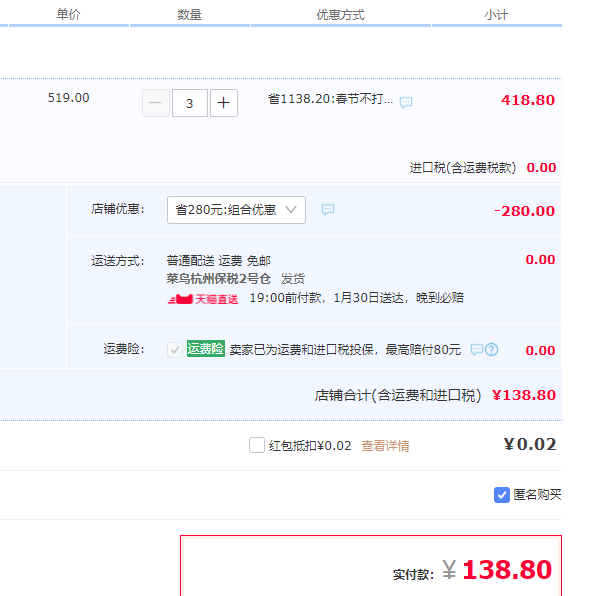Click the item discount comment bubble icon
Image resolution: width=595 pixels, height=596 pixels.
click(406, 102)
